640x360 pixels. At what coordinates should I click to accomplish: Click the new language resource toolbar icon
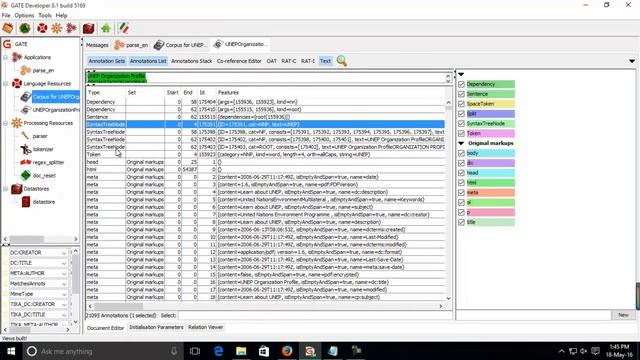[x=42, y=28]
